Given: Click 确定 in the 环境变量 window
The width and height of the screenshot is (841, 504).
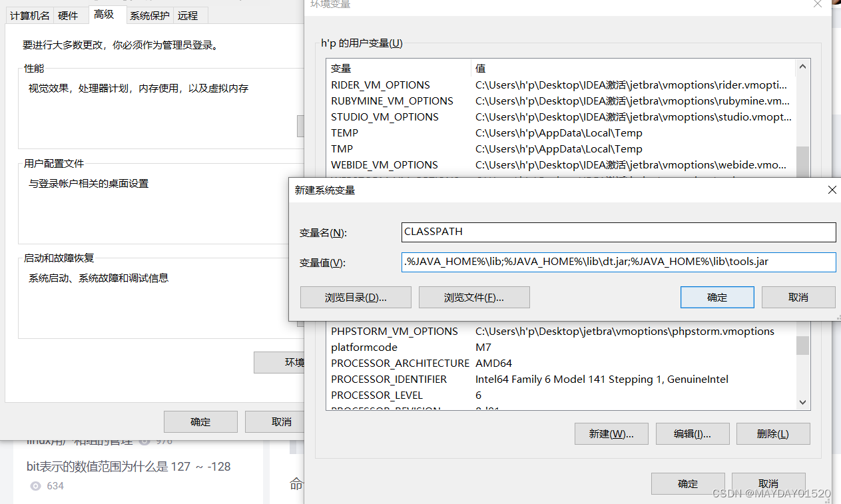Looking at the screenshot, I should (x=688, y=484).
